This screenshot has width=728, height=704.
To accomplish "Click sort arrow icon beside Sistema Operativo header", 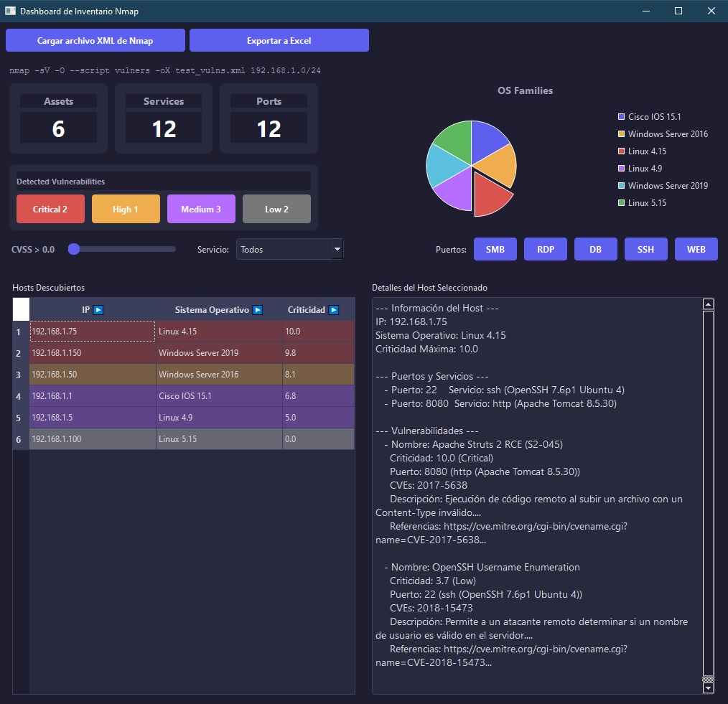I will (x=258, y=310).
